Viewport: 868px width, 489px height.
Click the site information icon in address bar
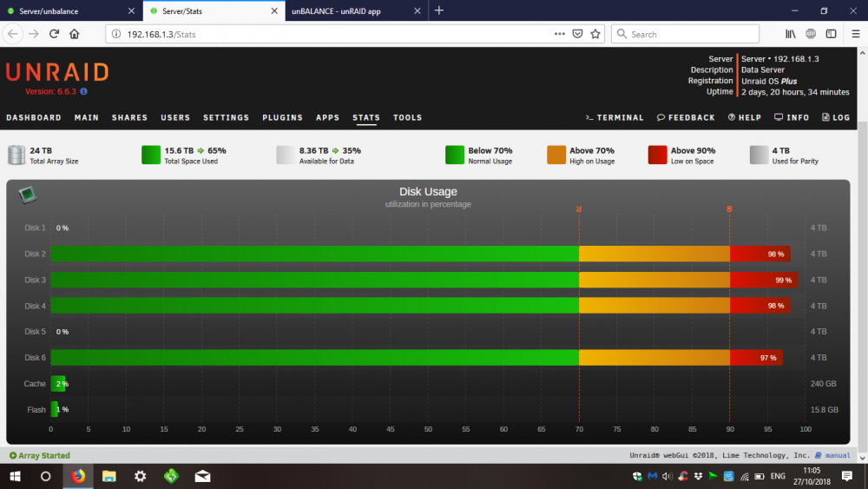(x=116, y=34)
